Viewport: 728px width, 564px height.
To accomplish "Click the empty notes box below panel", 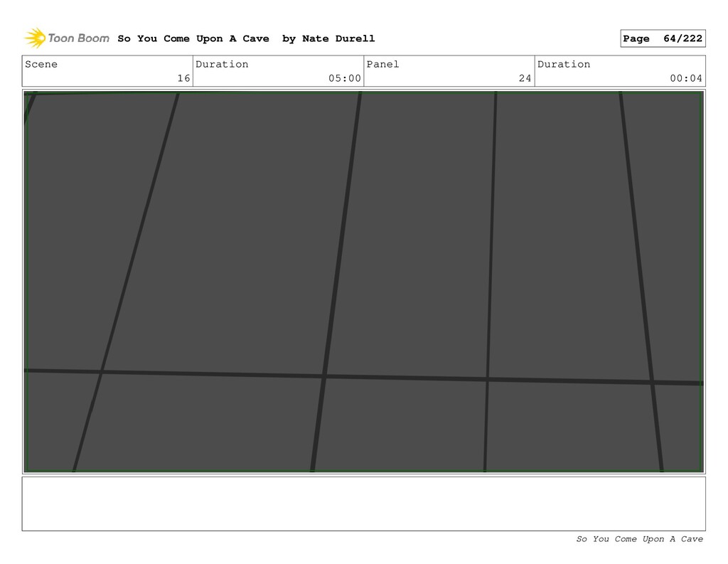I will 363,504.
